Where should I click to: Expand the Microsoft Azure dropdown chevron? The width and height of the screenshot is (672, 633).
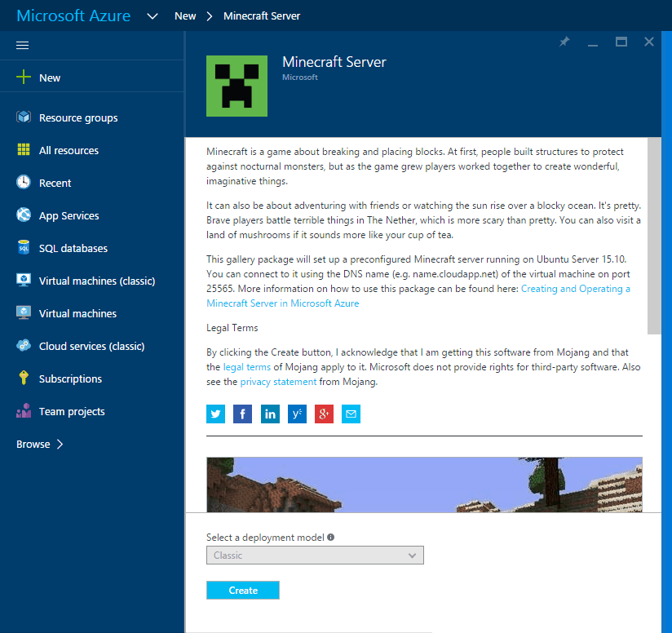click(153, 16)
